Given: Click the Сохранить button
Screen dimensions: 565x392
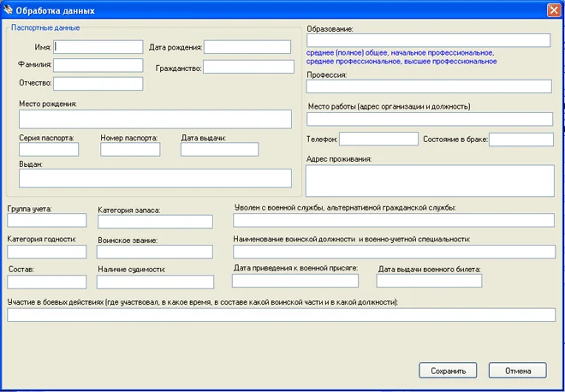Looking at the screenshot, I should 448,371.
